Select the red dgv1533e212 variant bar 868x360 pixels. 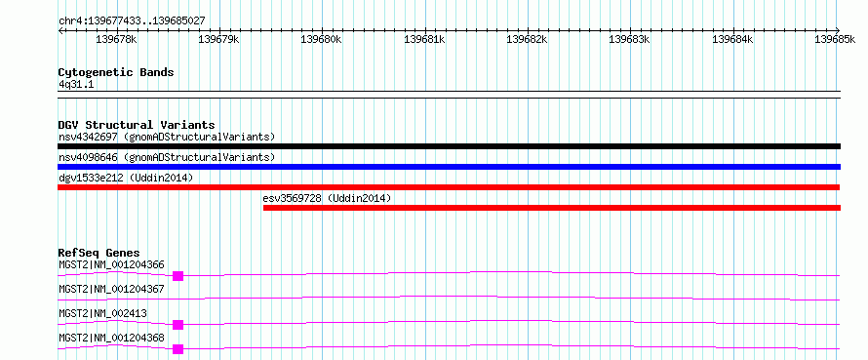point(449,187)
